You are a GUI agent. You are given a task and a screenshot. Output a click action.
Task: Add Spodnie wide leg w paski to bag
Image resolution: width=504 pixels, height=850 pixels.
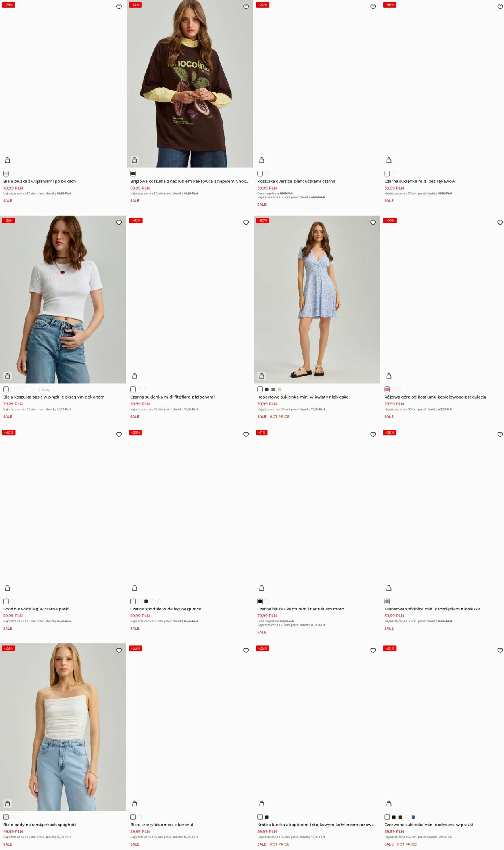click(x=8, y=588)
